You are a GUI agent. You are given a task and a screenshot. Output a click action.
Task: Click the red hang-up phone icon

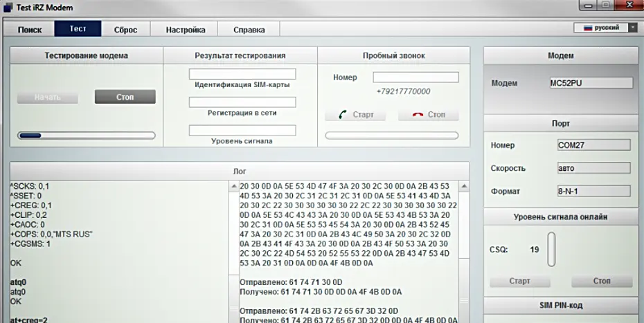tap(418, 115)
